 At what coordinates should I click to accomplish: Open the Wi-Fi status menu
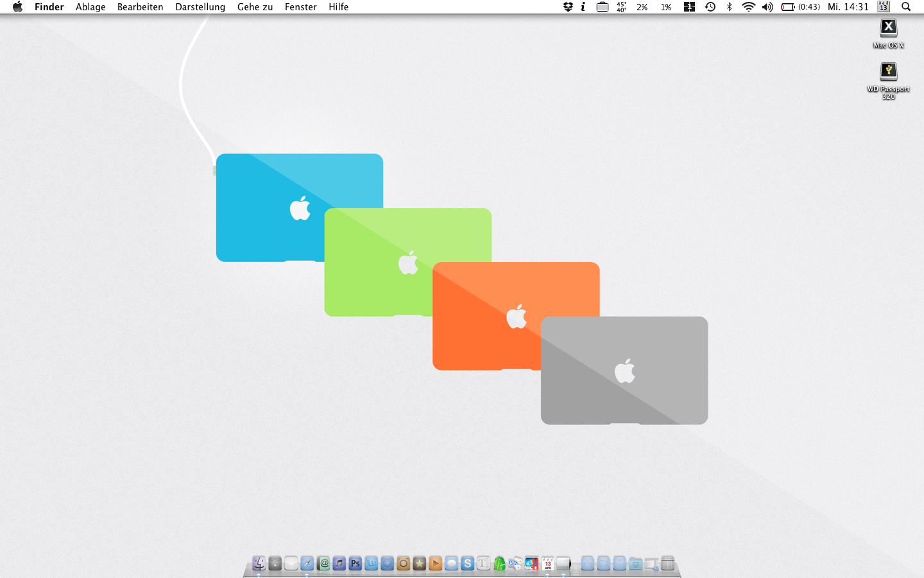tap(748, 7)
